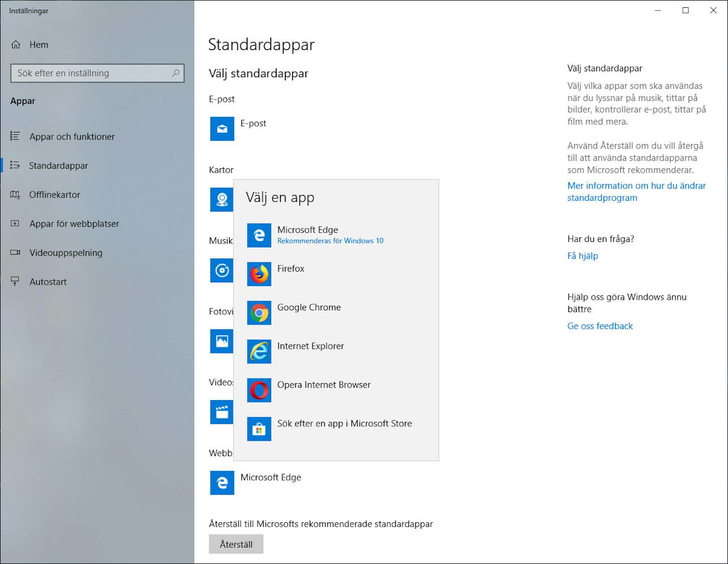
Task: Open the Offlinekartor settings page
Action: point(55,194)
